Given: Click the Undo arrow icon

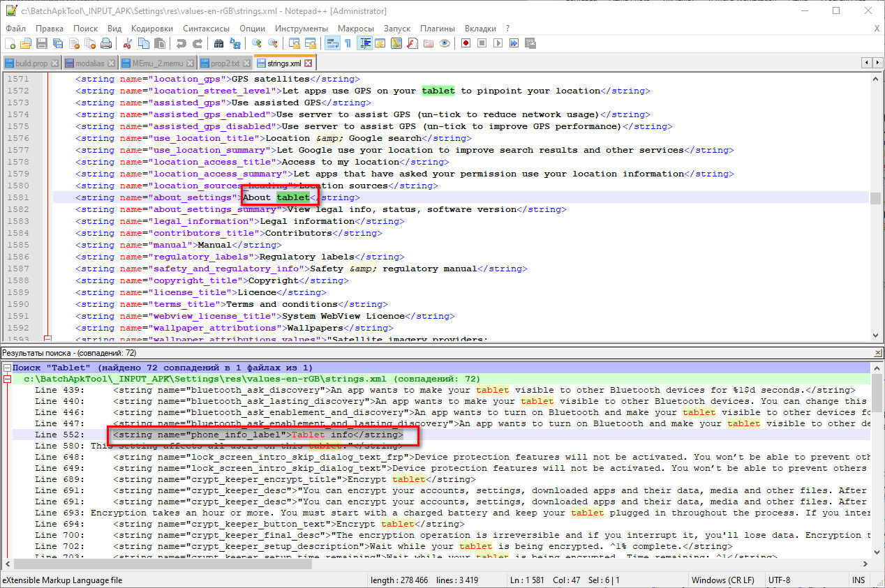Looking at the screenshot, I should coord(181,43).
